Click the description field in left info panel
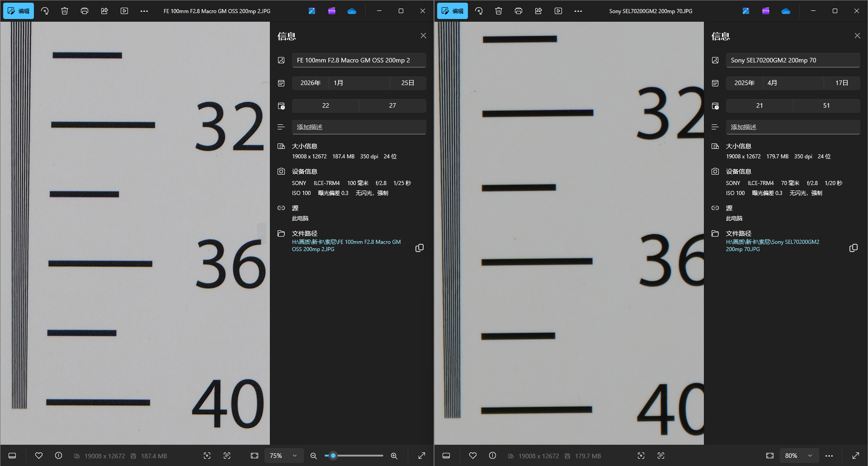This screenshot has height=466, width=868. point(359,127)
